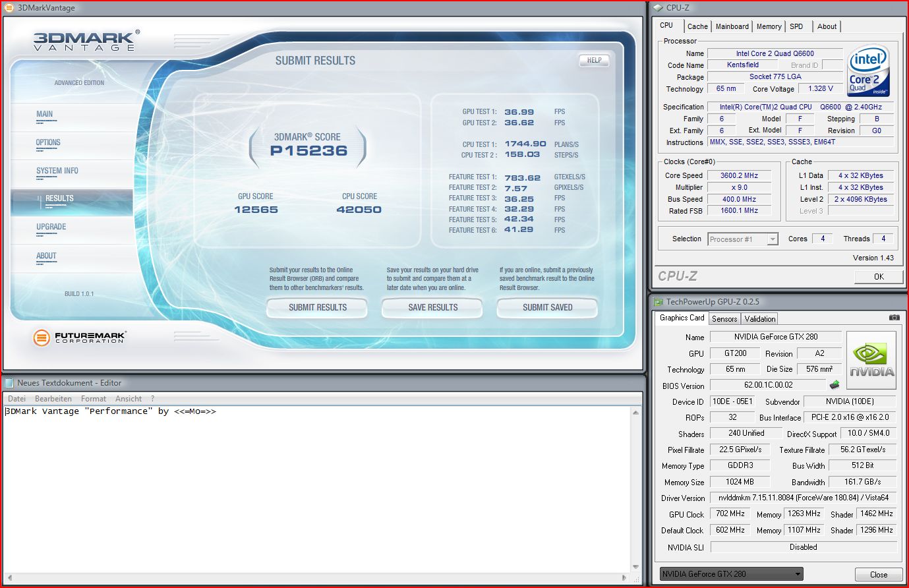Open the Main section in 3DMark
Viewport: 909px width, 588px height.
(45, 114)
